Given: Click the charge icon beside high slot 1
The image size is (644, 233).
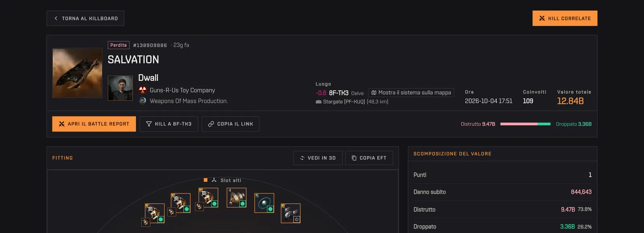Looking at the screenshot, I should pyautogui.click(x=146, y=222).
